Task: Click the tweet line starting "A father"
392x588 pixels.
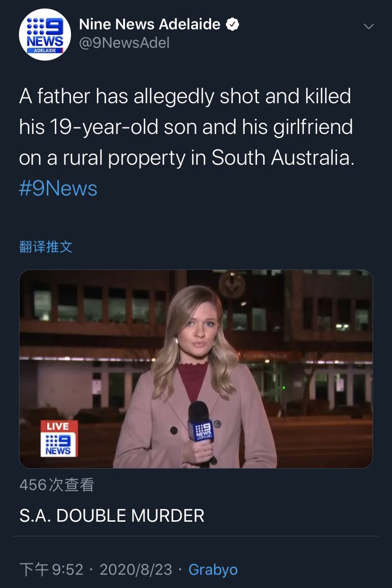Action: click(185, 97)
